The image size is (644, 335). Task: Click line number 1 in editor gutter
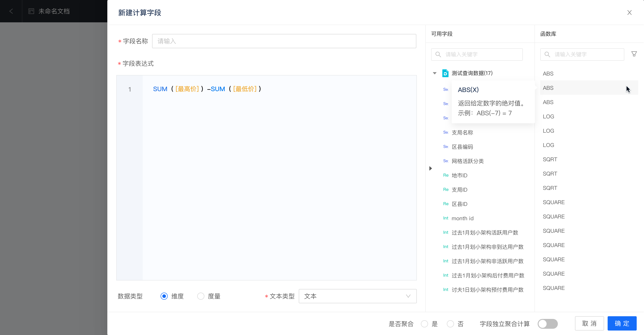pos(129,89)
